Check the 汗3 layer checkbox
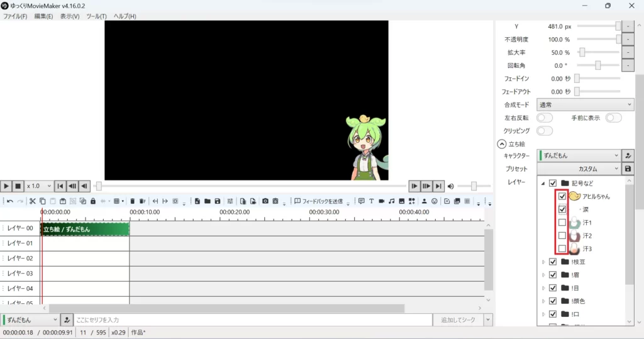The height and width of the screenshot is (339, 644). pyautogui.click(x=562, y=248)
